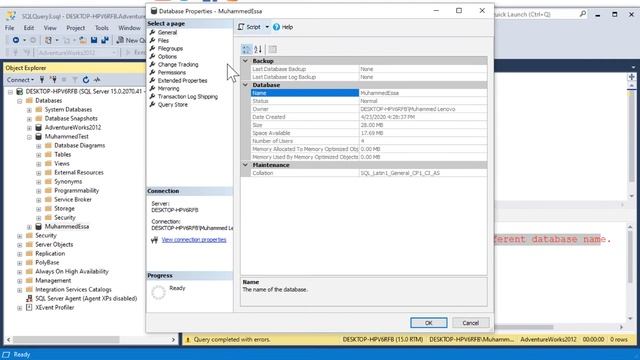Screen dimensions: 640x360
Task: Open the General page in Database Properties
Action: (x=167, y=32)
